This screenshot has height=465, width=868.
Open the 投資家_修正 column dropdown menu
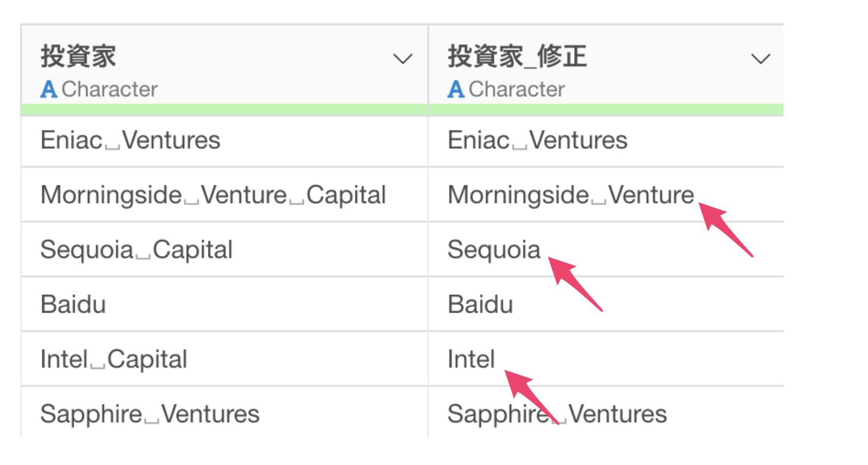coord(760,59)
